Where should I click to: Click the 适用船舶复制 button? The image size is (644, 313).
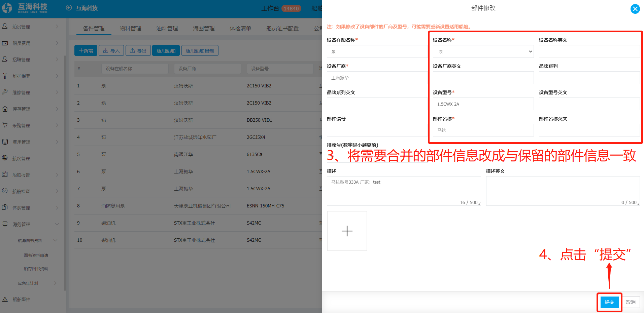[x=200, y=50]
